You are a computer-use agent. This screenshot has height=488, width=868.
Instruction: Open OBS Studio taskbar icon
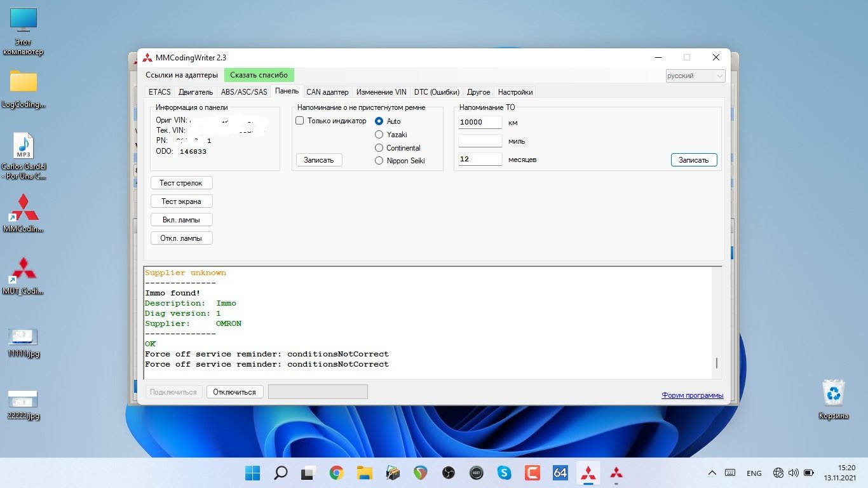449,473
